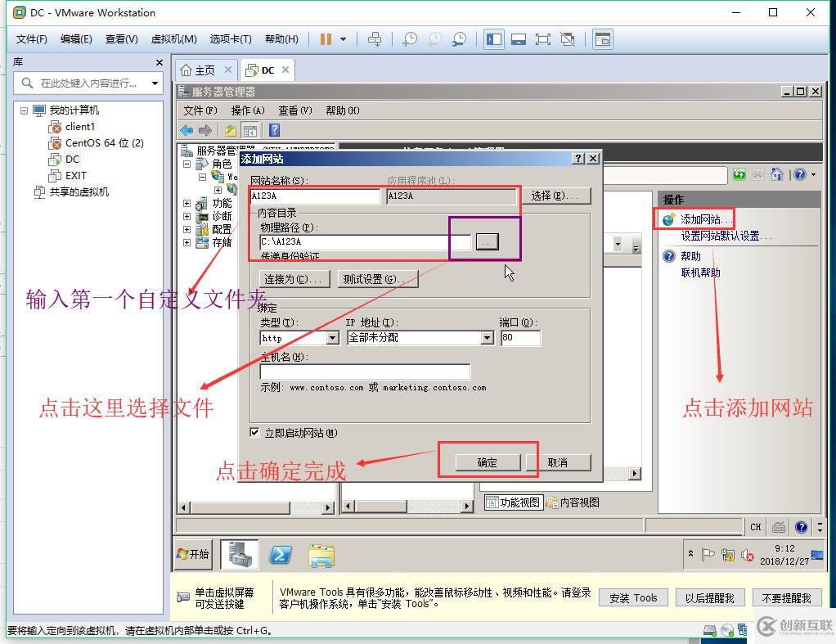Click the up-level folder icon in 服务器管理器 toolbar
Image resolution: width=836 pixels, height=644 pixels.
point(231,130)
